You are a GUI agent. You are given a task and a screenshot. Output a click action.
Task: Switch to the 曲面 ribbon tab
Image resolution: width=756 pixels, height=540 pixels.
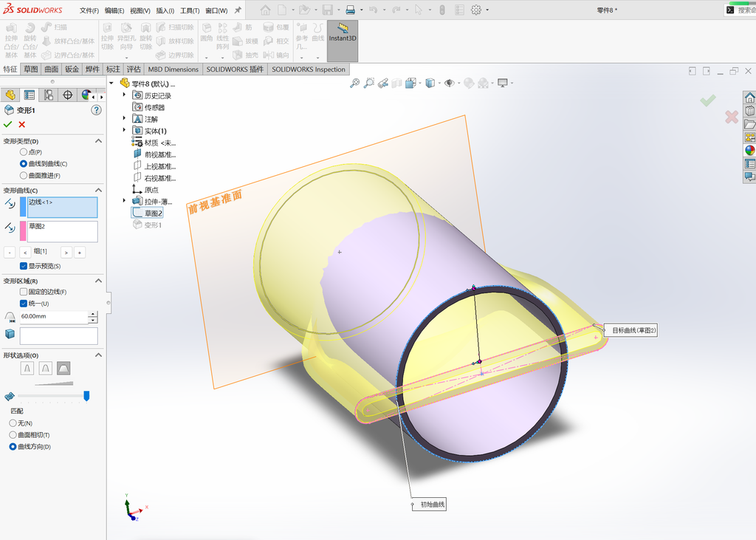52,69
